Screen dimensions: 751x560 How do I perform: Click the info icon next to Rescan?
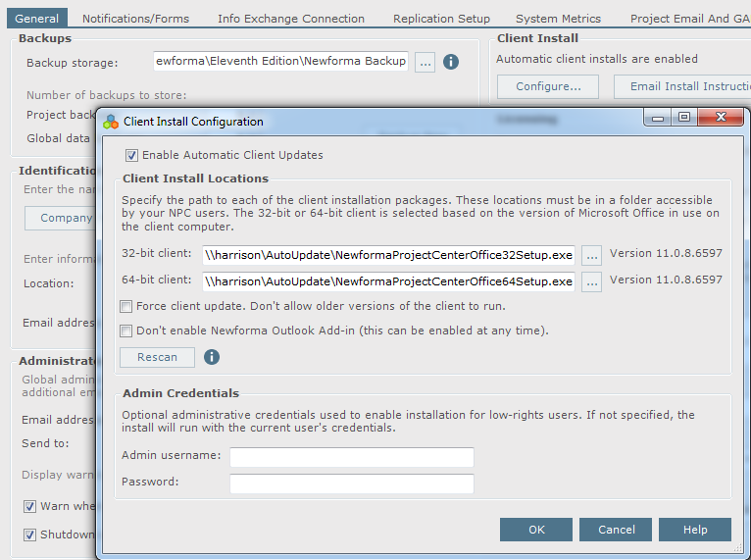[212, 357]
